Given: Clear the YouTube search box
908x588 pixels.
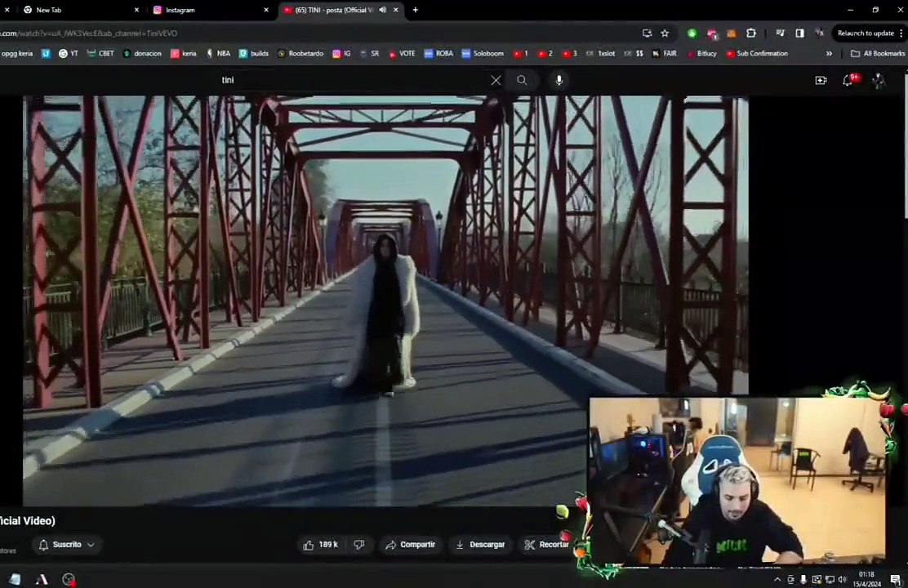Looking at the screenshot, I should tap(496, 81).
